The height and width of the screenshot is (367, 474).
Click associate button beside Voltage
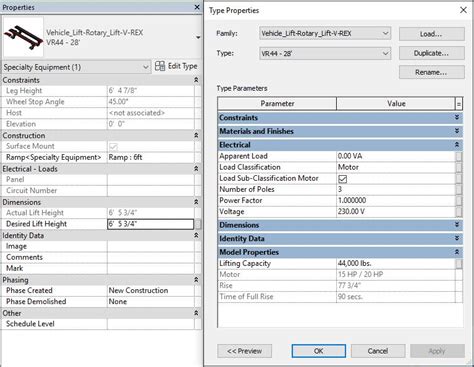459,212
